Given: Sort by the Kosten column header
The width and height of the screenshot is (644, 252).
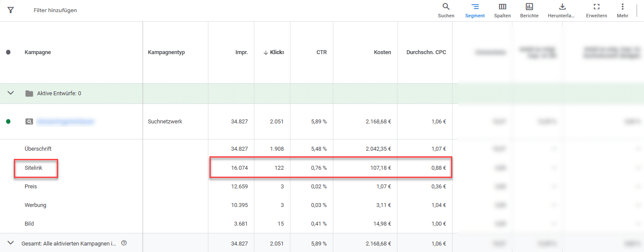Looking at the screenshot, I should [382, 52].
